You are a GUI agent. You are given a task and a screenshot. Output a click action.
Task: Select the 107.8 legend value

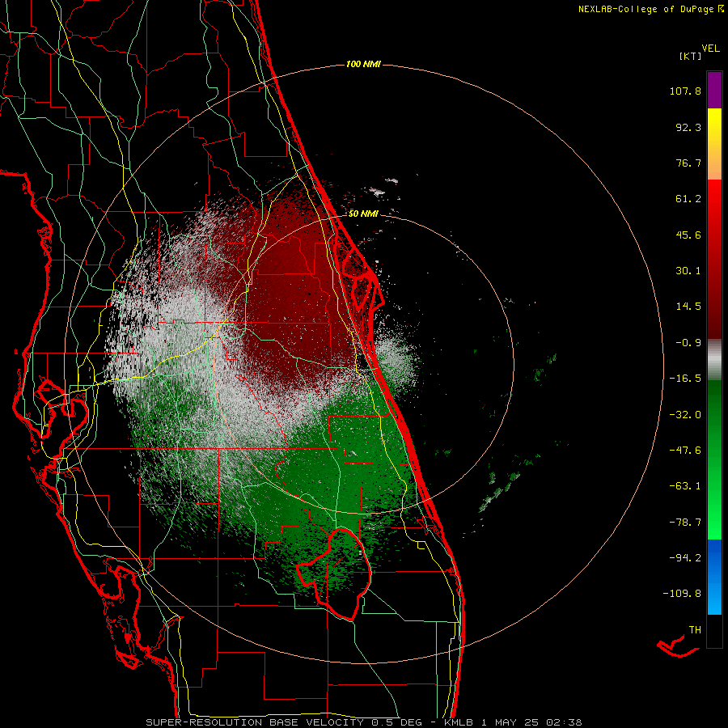[x=685, y=91]
